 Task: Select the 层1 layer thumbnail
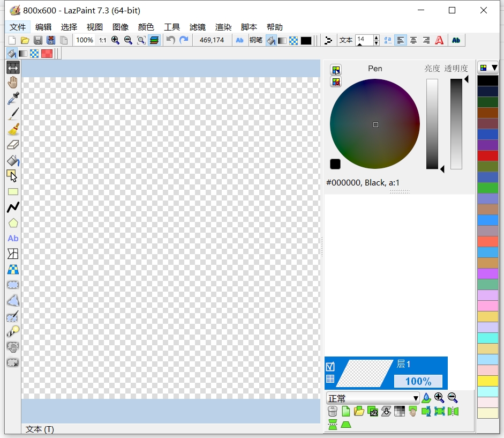coord(366,373)
